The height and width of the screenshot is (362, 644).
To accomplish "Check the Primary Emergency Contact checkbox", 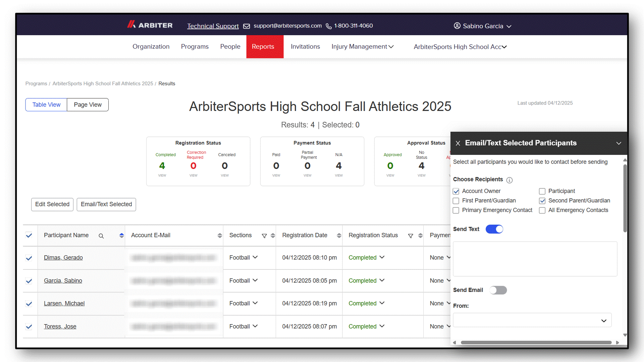I will 456,210.
